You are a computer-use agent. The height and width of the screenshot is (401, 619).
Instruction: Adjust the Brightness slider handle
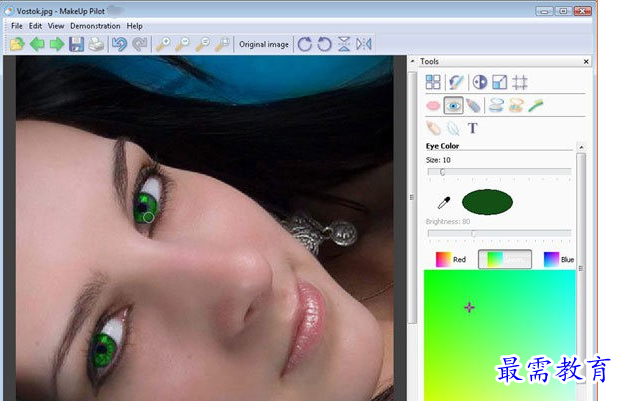473,234
